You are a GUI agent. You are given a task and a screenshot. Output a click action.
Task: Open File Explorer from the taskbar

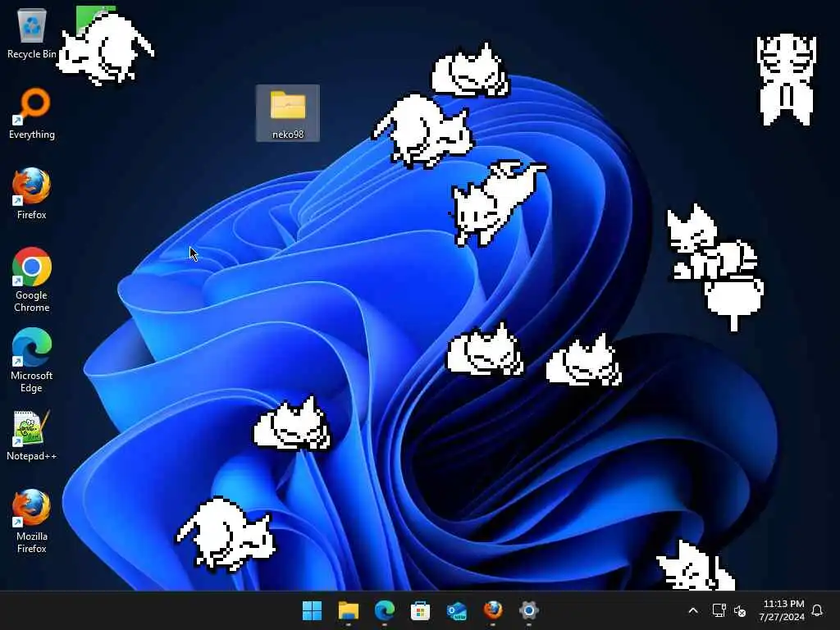[x=348, y=610]
